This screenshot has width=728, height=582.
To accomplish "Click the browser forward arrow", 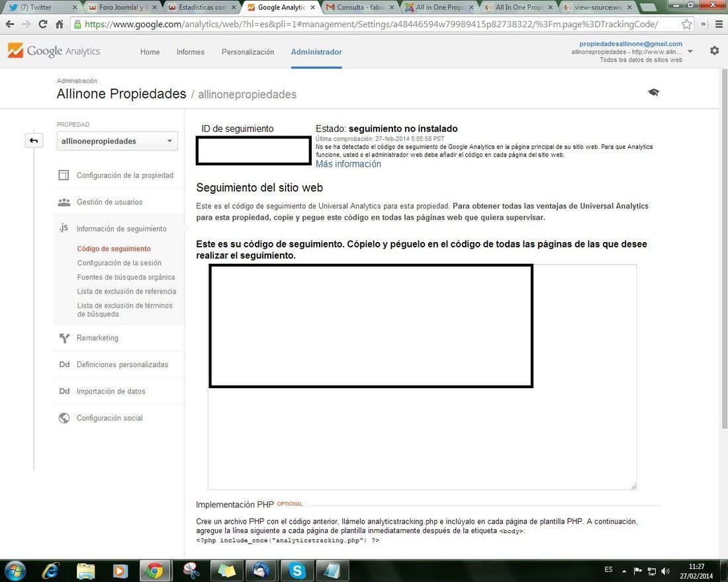I will click(26, 24).
